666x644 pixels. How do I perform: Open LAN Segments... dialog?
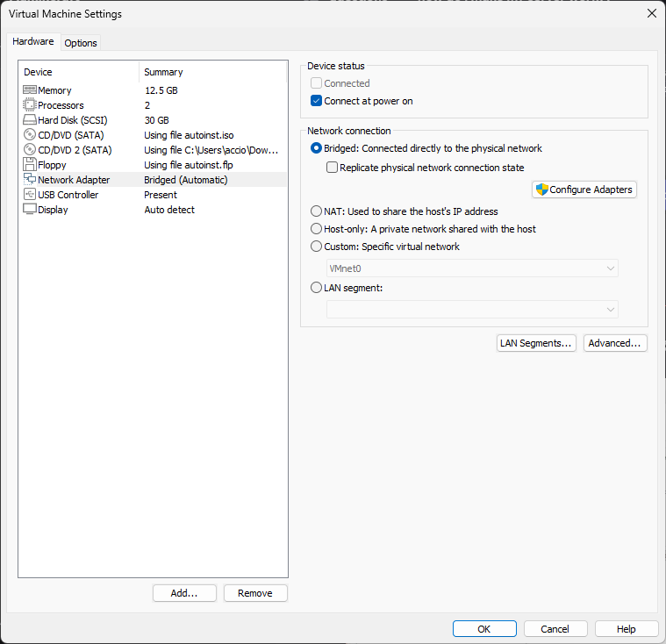536,343
